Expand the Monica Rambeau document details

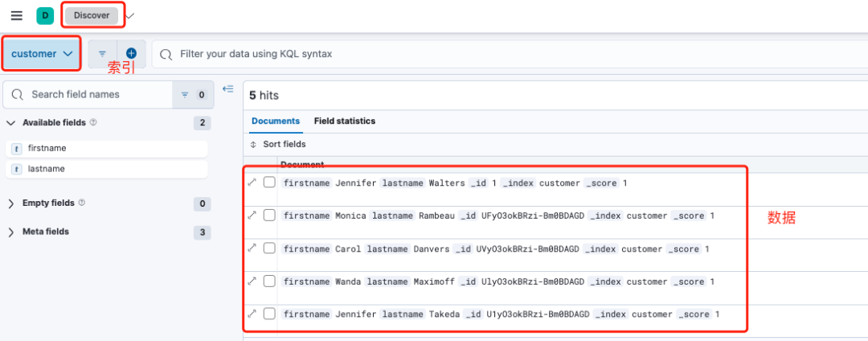(252, 216)
